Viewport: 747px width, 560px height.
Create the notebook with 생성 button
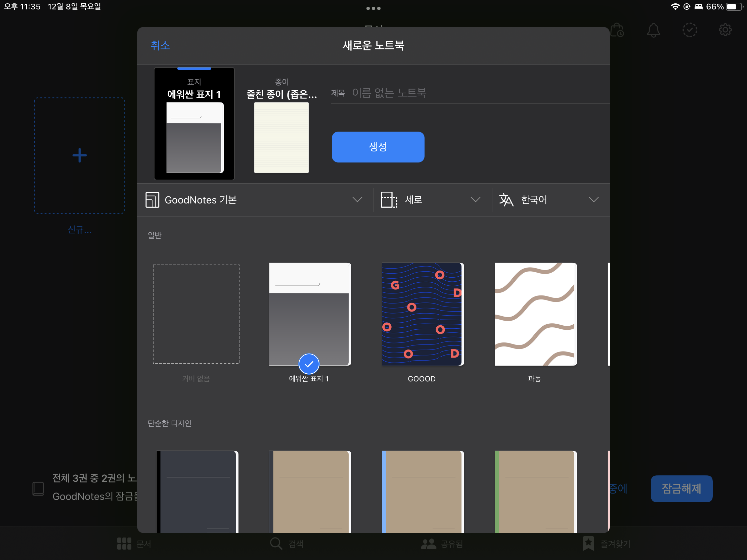tap(378, 147)
